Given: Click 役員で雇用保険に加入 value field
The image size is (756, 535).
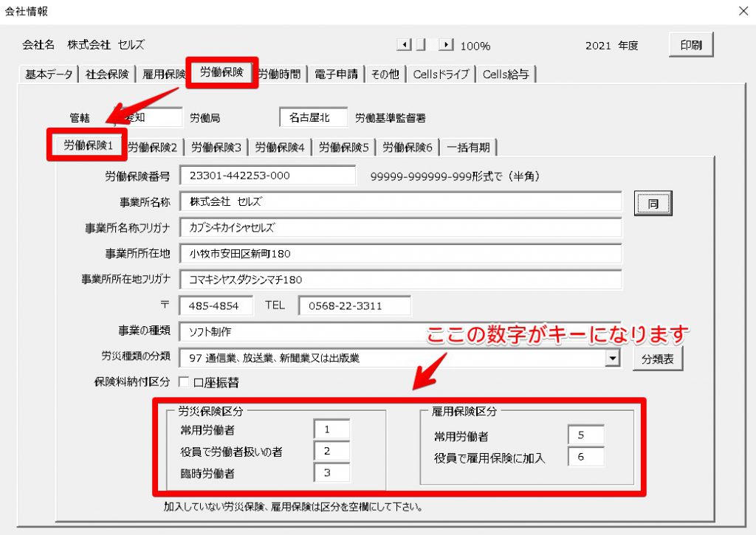Looking at the screenshot, I should [585, 457].
